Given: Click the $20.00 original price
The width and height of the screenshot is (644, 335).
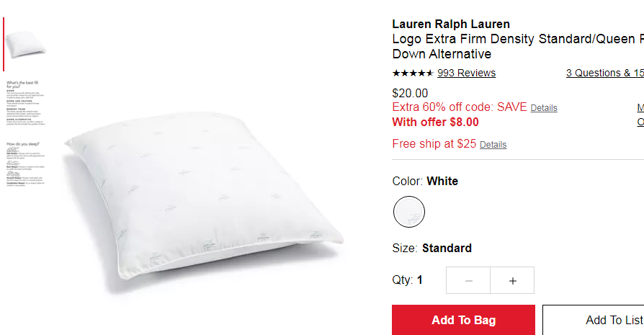Looking at the screenshot, I should (x=410, y=93).
